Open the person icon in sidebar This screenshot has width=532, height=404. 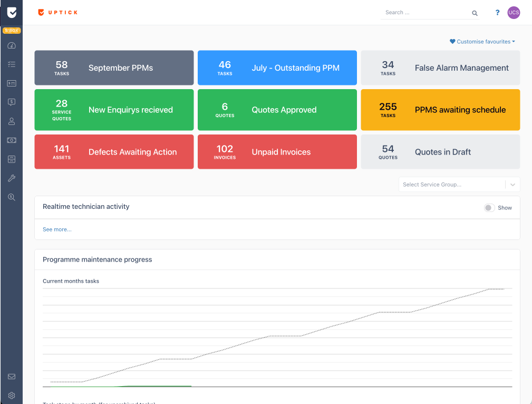pyautogui.click(x=12, y=121)
